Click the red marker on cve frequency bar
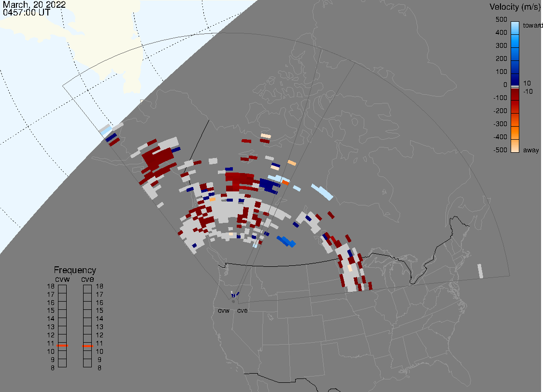543x392 pixels. 87,346
